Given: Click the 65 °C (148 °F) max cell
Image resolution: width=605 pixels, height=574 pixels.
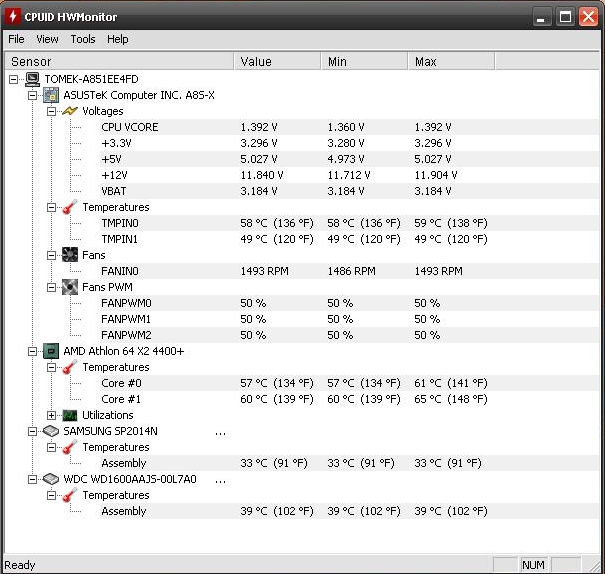Looking at the screenshot, I should coord(451,400).
